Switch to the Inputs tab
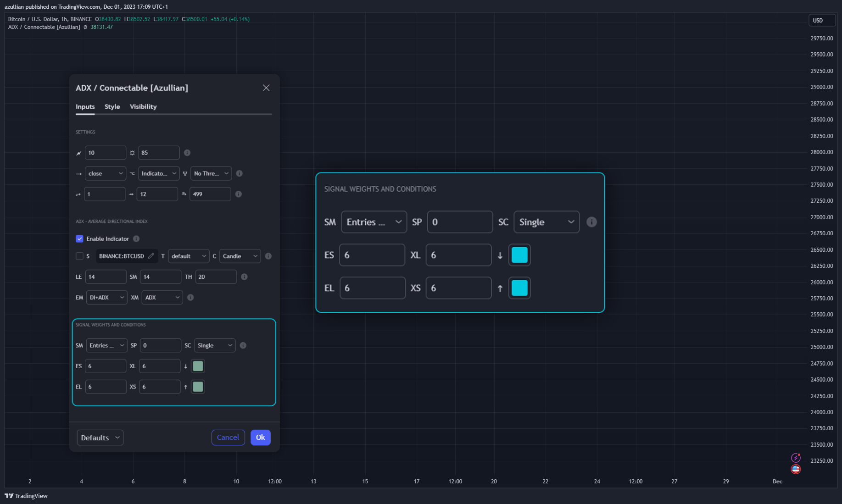The image size is (842, 504). pos(85,106)
